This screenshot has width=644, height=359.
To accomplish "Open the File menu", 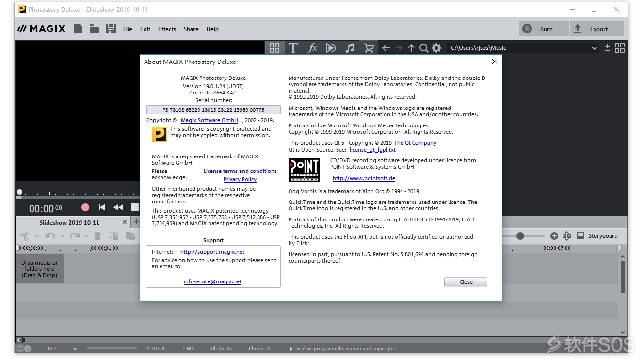I will pyautogui.click(x=128, y=29).
